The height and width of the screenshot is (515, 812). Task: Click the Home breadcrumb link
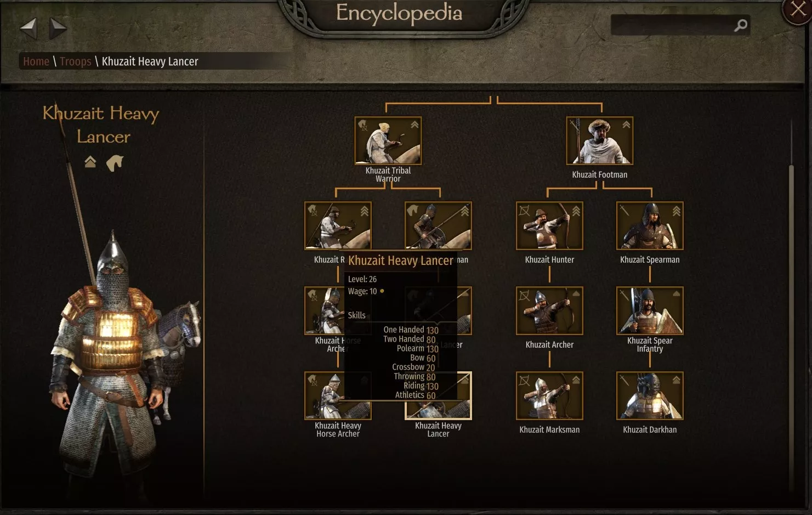point(36,61)
